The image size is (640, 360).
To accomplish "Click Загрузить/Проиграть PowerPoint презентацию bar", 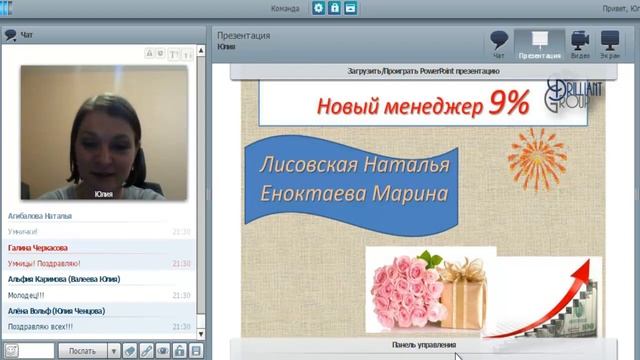I will tap(423, 71).
